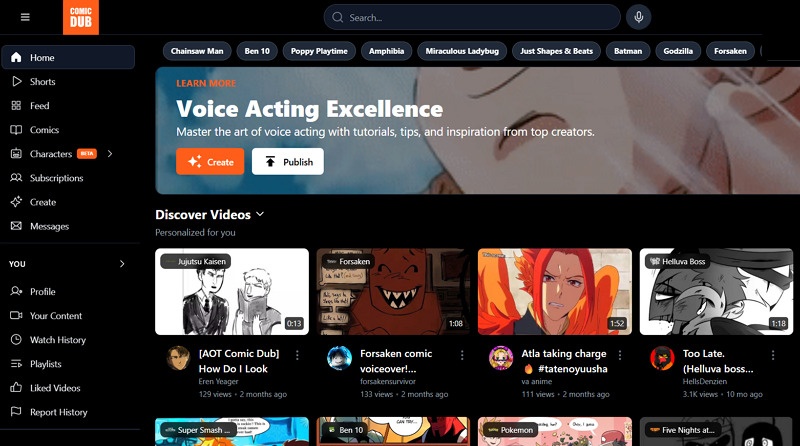Expand the Characters submenu chevron
This screenshot has height=446, width=800.
tap(110, 154)
